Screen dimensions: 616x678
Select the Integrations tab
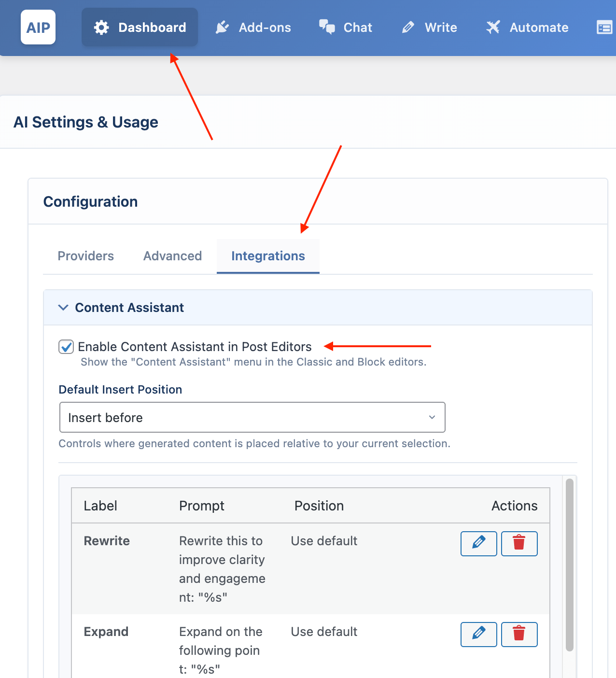tap(268, 256)
